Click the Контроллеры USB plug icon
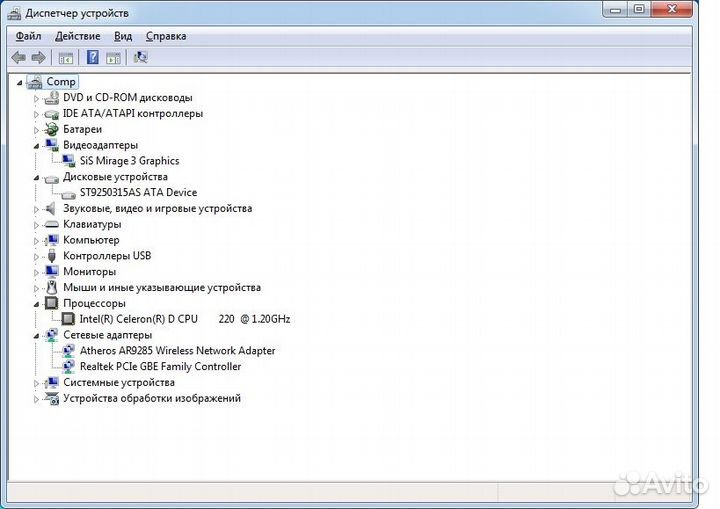The image size is (720, 509). click(x=51, y=256)
